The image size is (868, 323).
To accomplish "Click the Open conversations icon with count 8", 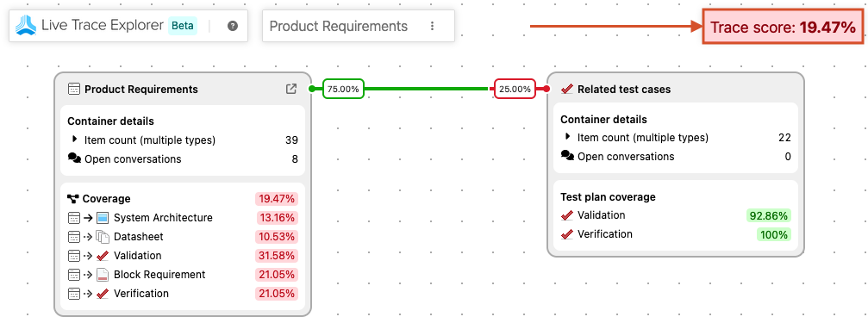I will tap(74, 158).
